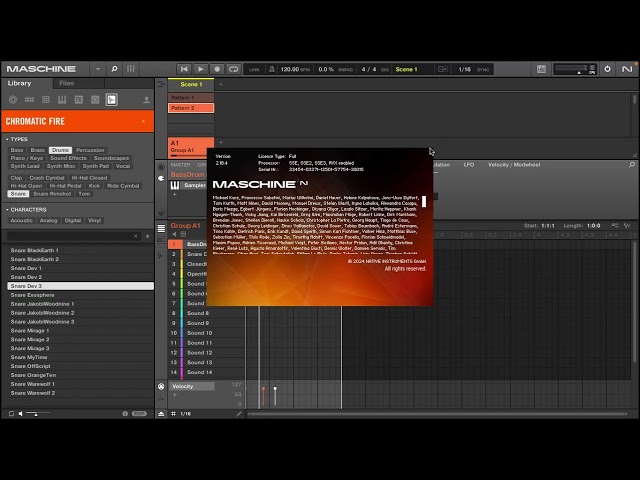Toggle the favorites star filter
The image size is (640, 480).
pyautogui.click(x=147, y=236)
